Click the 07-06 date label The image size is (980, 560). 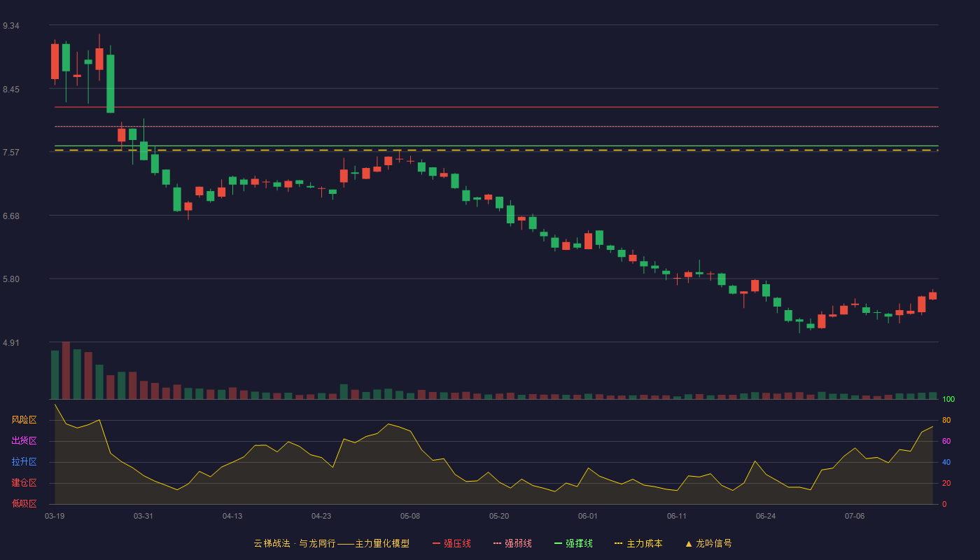[855, 516]
